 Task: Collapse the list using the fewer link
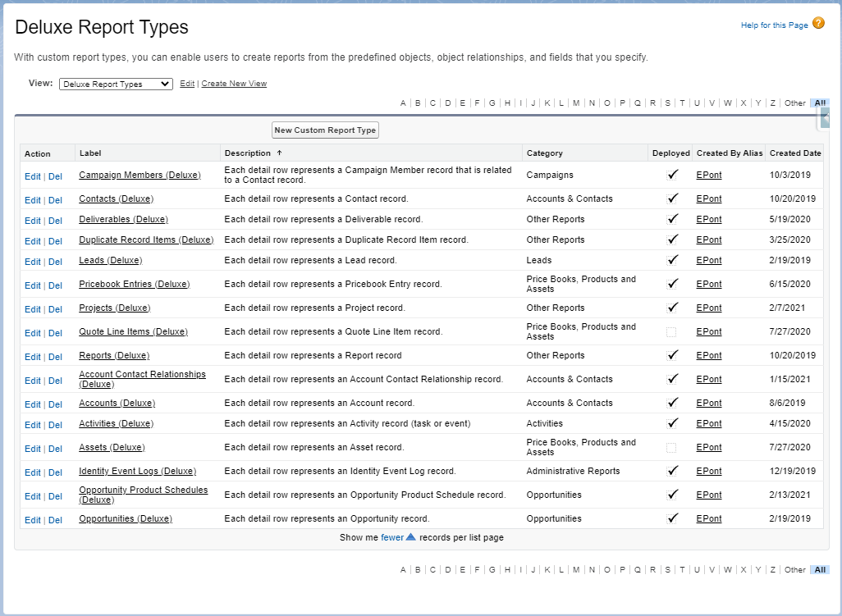(393, 537)
